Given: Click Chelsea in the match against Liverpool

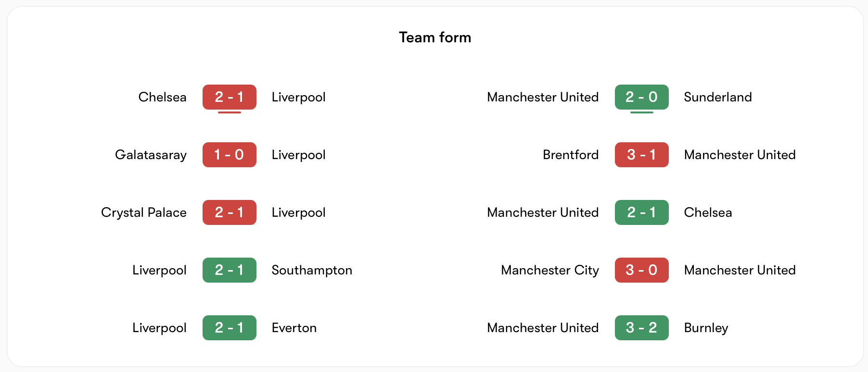Looking at the screenshot, I should [x=162, y=97].
